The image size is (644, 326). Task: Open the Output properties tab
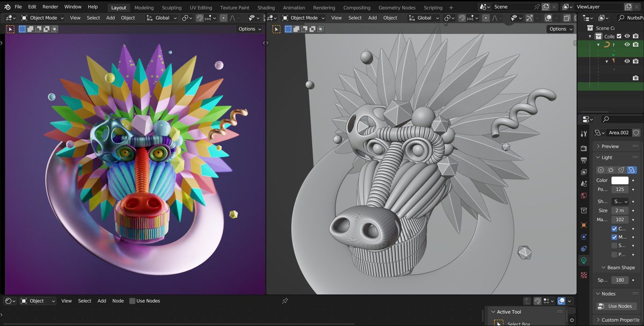pos(584,160)
